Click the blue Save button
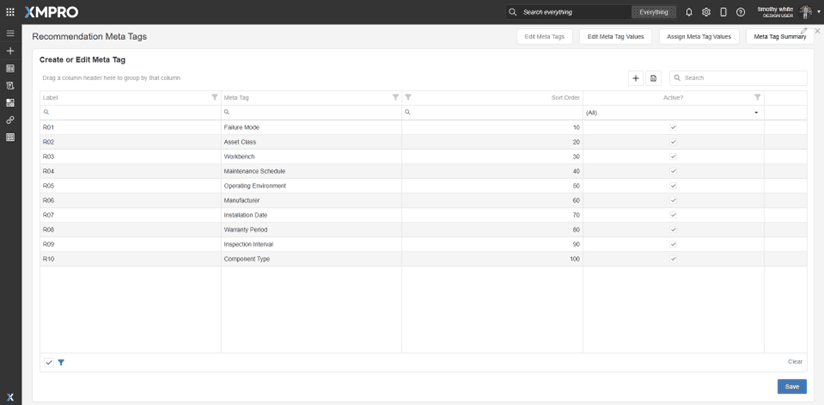This screenshot has height=405, width=824. pos(792,386)
